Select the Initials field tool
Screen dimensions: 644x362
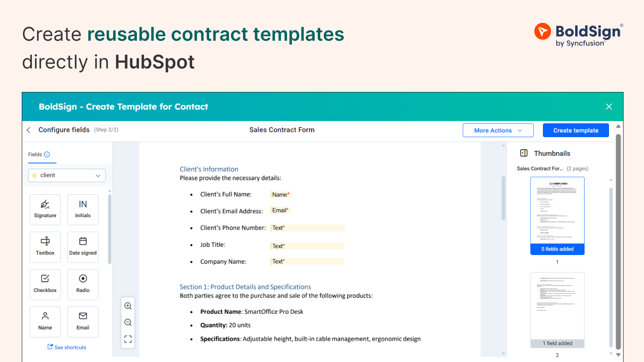(x=83, y=209)
